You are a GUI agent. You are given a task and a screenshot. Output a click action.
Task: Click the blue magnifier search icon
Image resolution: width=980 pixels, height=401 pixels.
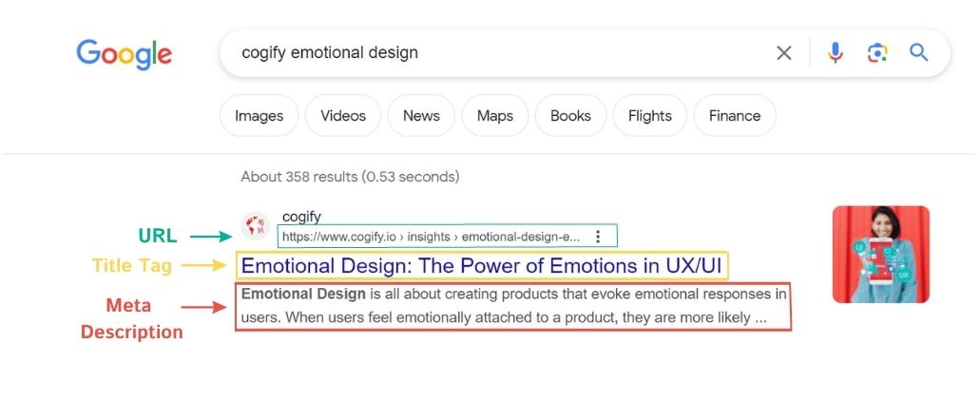click(919, 52)
